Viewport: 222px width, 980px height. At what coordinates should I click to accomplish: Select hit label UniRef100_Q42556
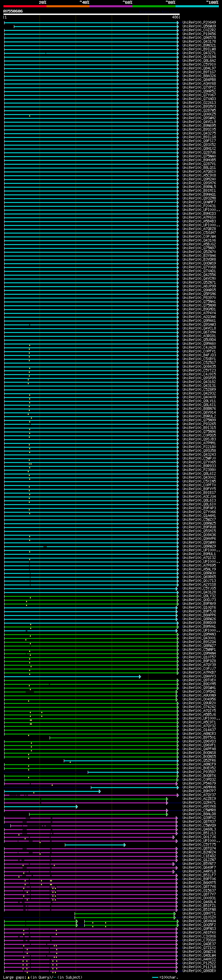pyautogui.click(x=199, y=275)
